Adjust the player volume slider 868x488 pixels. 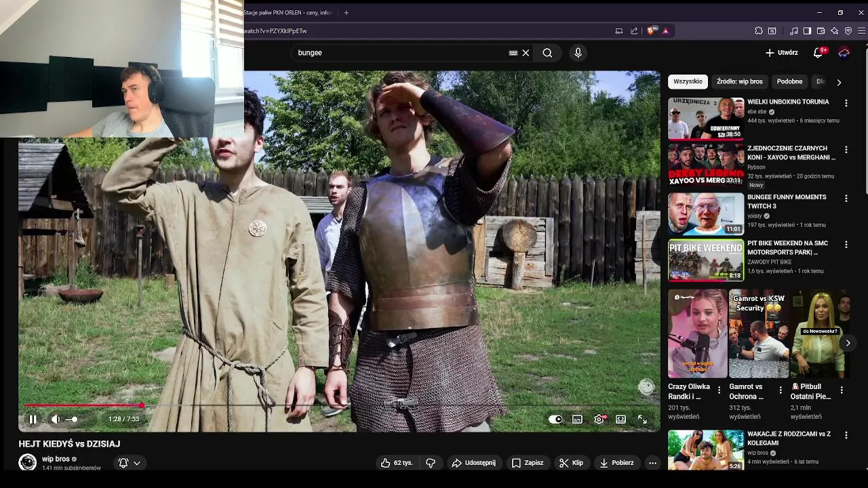coord(73,420)
